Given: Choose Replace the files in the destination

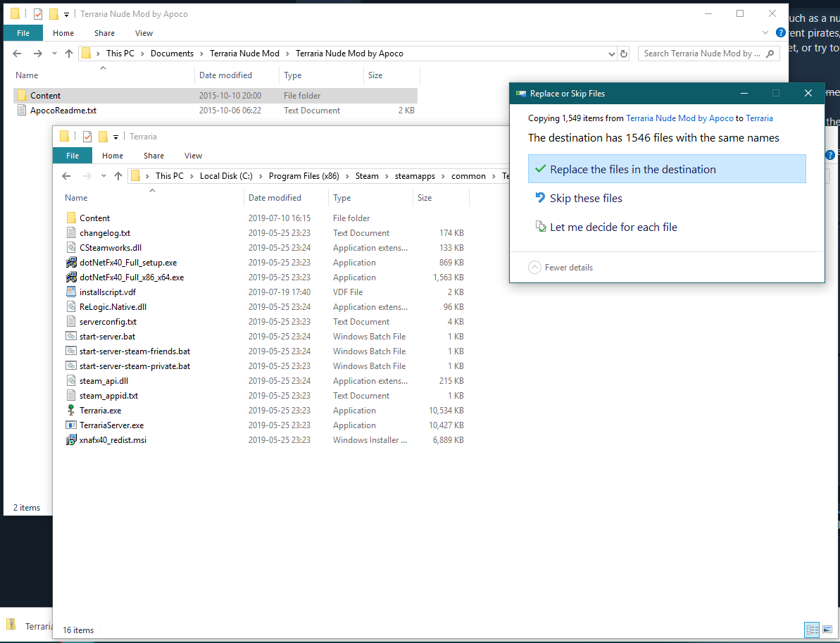Looking at the screenshot, I should [x=666, y=169].
